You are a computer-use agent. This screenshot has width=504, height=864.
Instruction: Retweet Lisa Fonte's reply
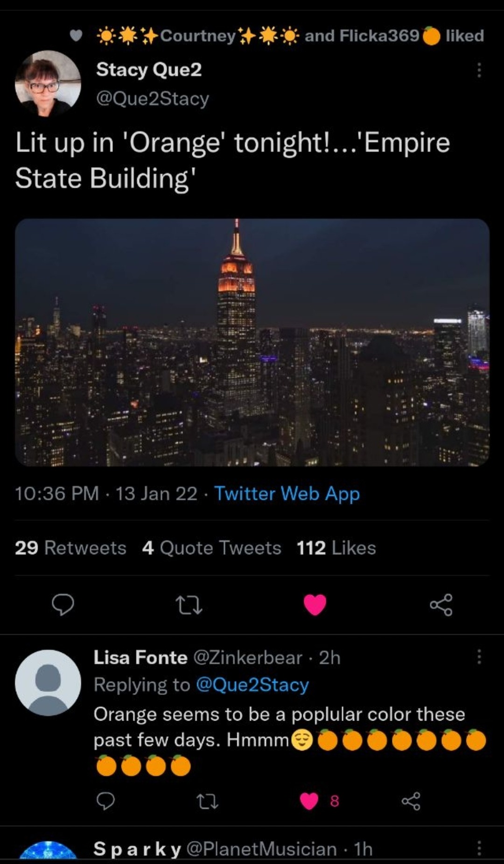click(x=207, y=801)
